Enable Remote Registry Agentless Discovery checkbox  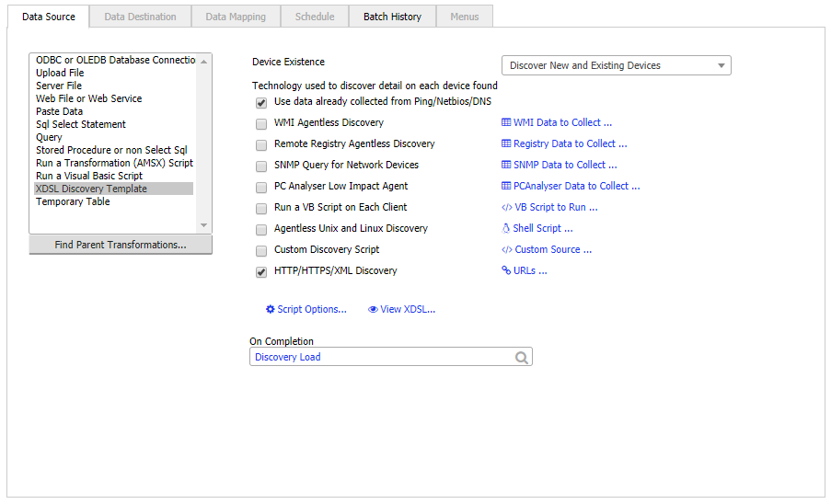(261, 145)
